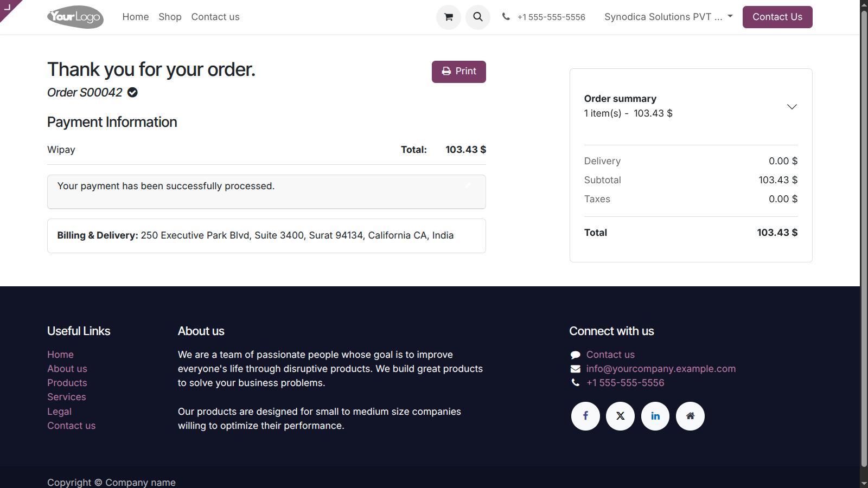The width and height of the screenshot is (868, 488).
Task: Expand the Order summary chevron
Action: tap(792, 106)
